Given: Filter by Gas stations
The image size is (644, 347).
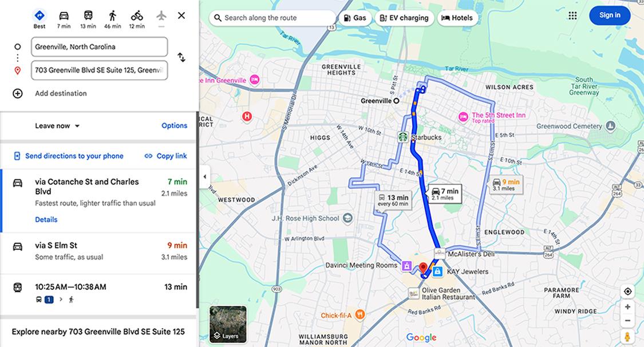Looking at the screenshot, I should (x=355, y=18).
